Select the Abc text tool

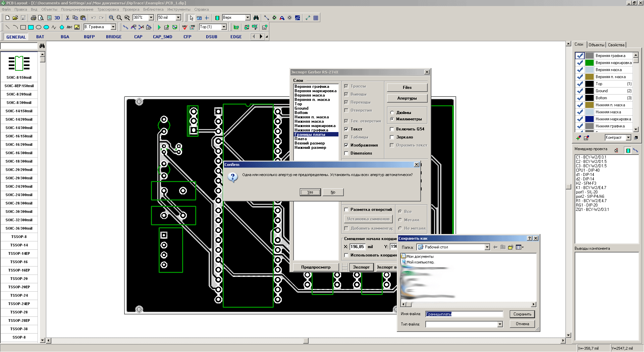point(69,27)
